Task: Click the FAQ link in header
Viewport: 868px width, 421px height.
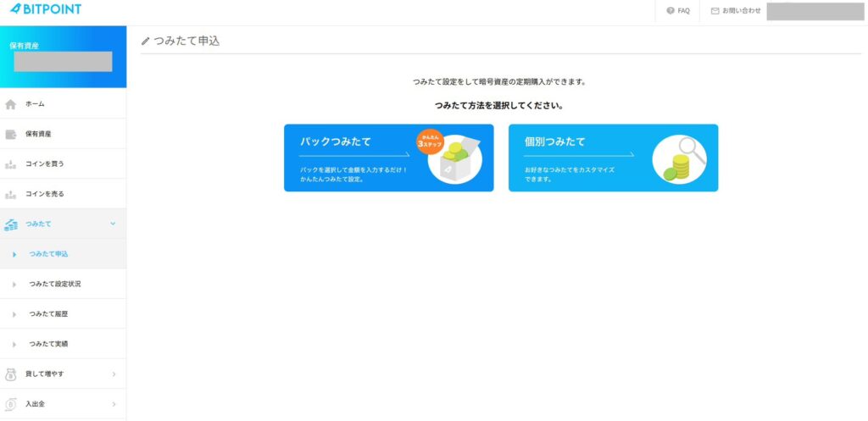Action: (683, 11)
